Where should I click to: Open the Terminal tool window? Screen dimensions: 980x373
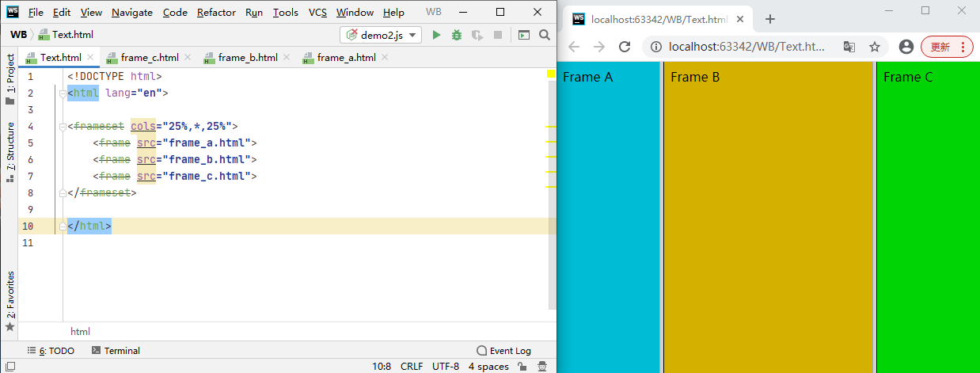click(116, 351)
